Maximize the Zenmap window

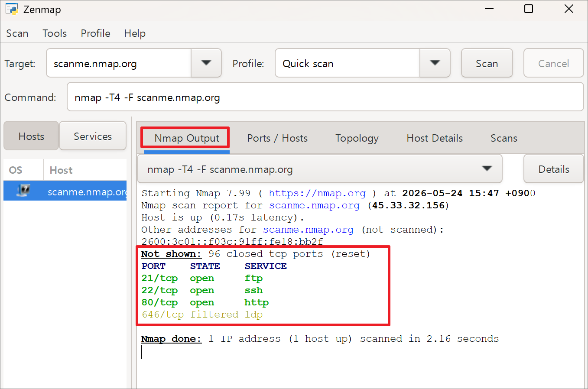[529, 9]
